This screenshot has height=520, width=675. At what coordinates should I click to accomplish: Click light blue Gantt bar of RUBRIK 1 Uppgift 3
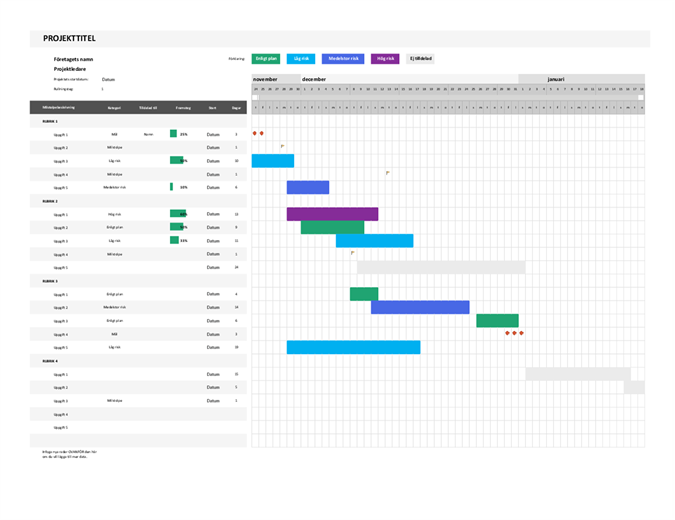273,161
